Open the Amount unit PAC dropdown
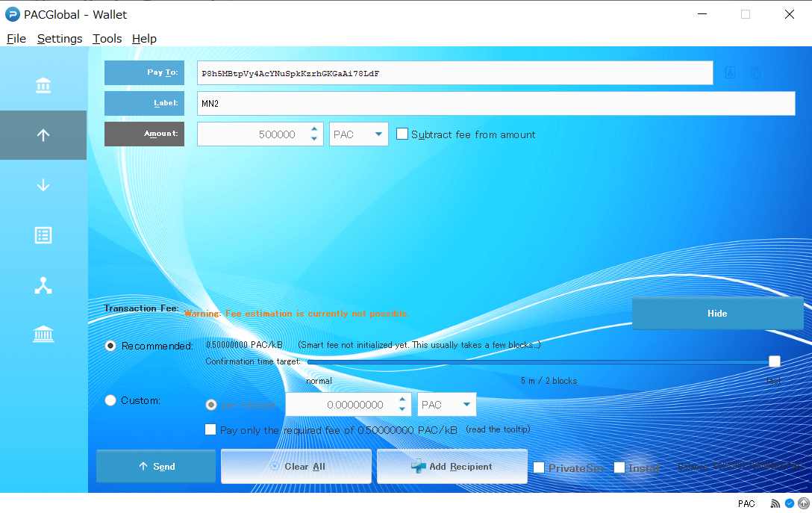Viewport: 812px width, 513px height. pyautogui.click(x=359, y=134)
